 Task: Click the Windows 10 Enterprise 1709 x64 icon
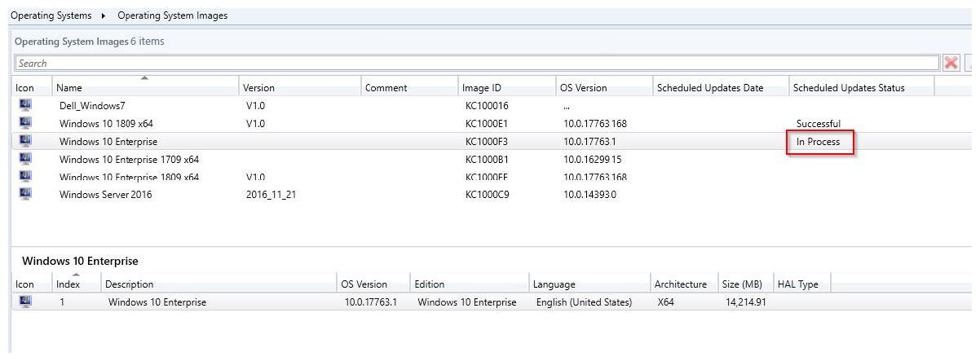point(25,159)
